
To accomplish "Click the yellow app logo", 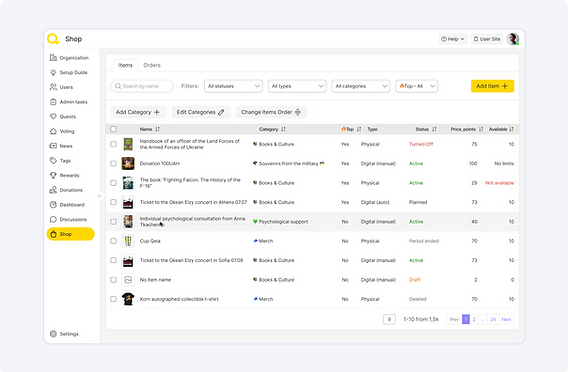I will [53, 39].
